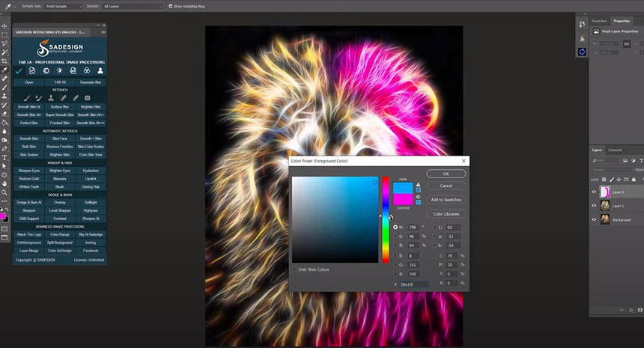Open the Sample All Layers dropdown
Viewport: 644px width, 348px height.
tap(133, 6)
